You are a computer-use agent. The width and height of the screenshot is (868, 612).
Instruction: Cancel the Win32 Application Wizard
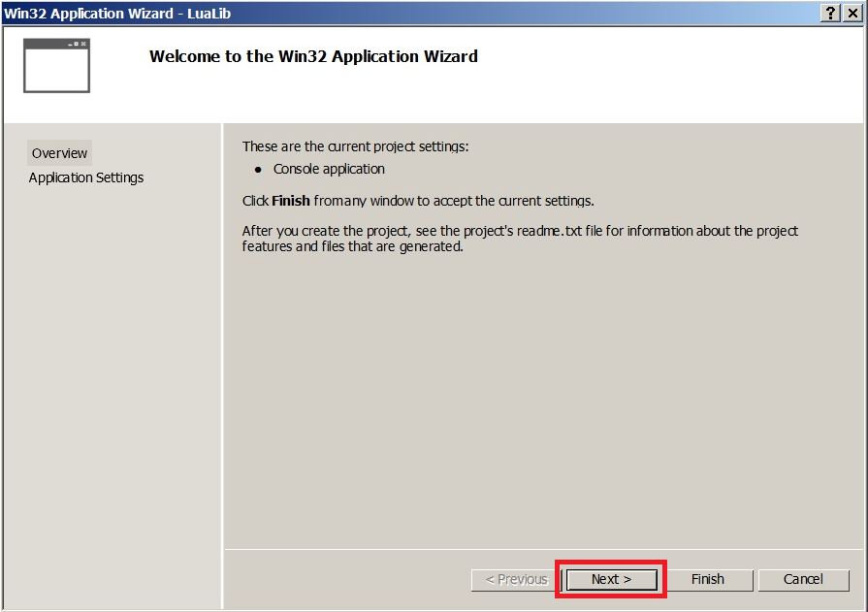tap(803, 579)
